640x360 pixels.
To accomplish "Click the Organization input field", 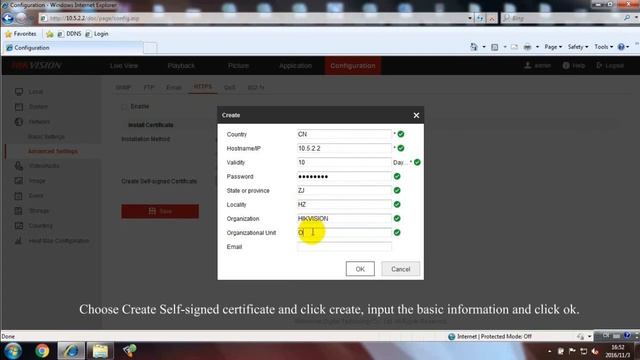I will pos(344,219).
